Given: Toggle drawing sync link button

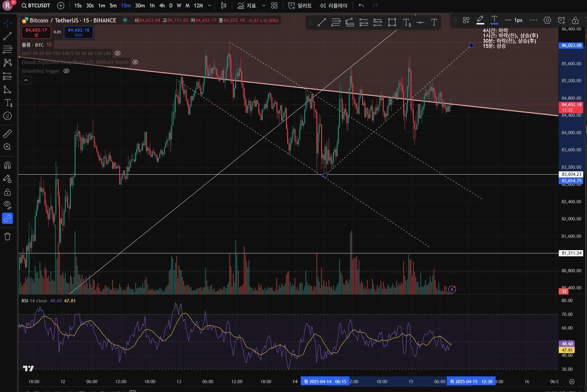Looking at the screenshot, I should point(7,219).
